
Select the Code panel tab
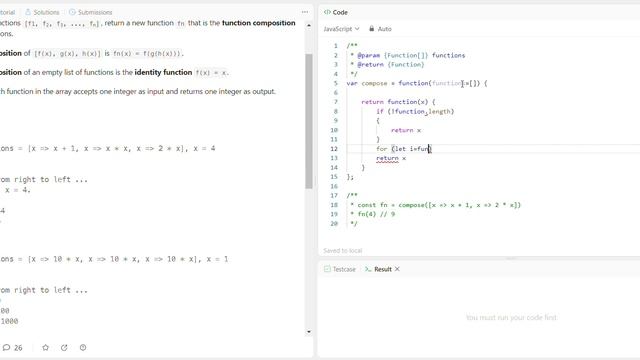coord(336,12)
